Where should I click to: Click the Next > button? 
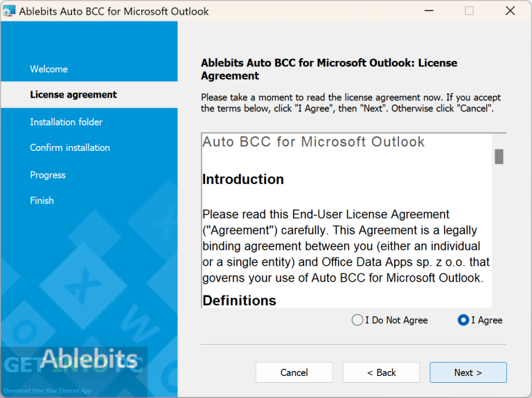tap(468, 372)
